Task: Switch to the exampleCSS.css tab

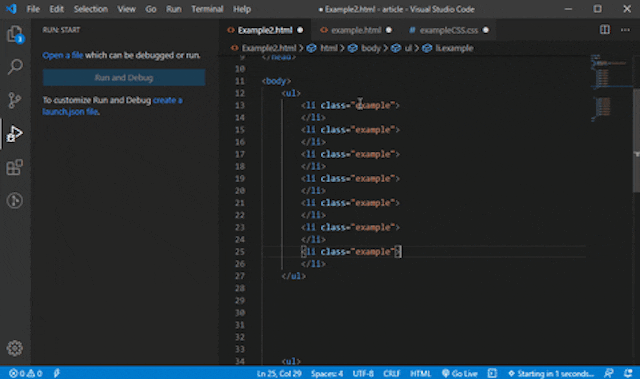Action: pos(449,30)
